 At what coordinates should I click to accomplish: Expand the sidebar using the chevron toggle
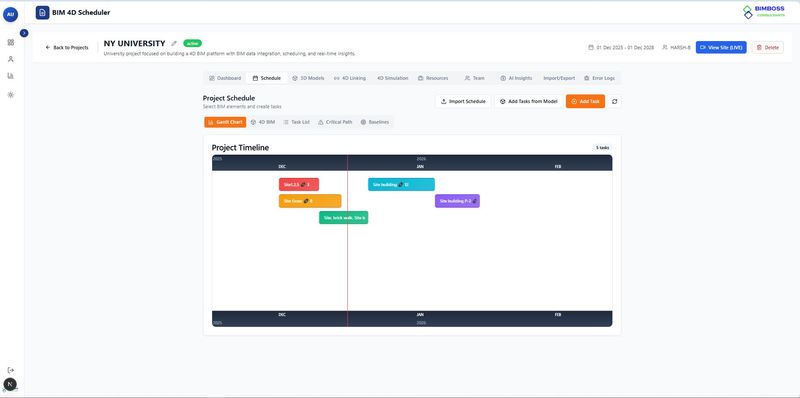[x=24, y=33]
